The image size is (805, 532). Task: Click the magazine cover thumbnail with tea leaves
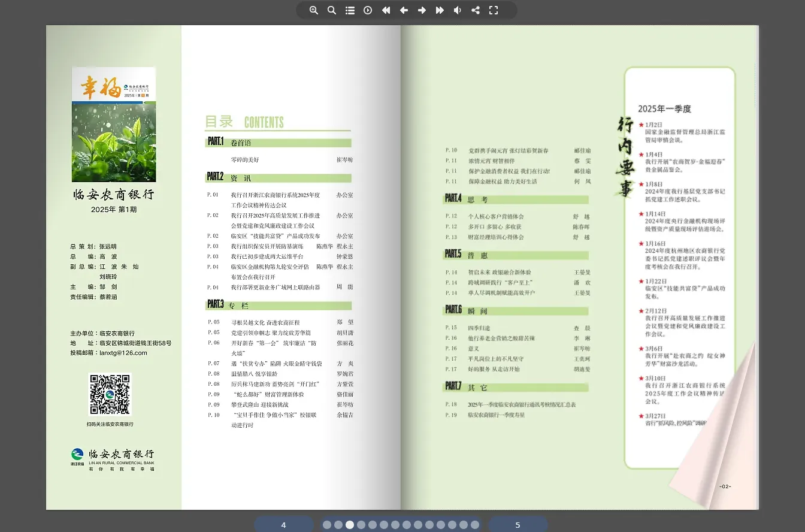(114, 124)
